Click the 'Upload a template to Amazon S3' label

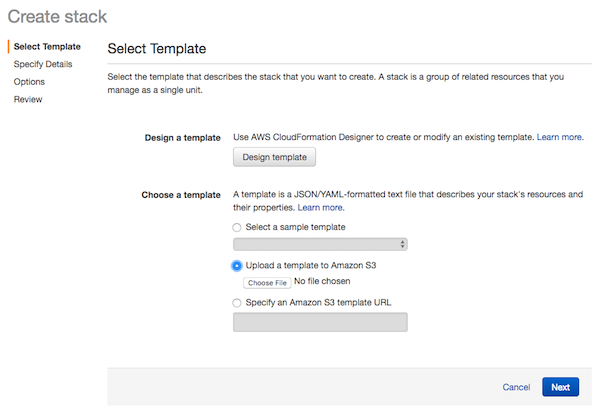pyautogui.click(x=311, y=265)
